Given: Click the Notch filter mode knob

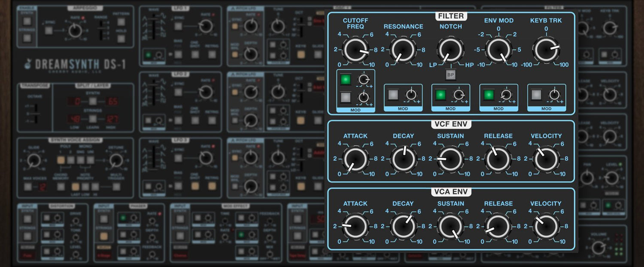Looking at the screenshot, I should 450,50.
